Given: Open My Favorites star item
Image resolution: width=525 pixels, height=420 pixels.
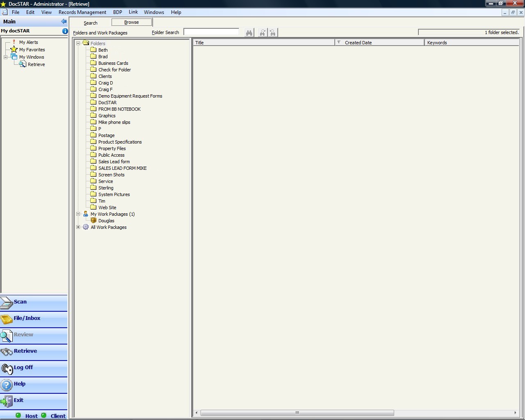Looking at the screenshot, I should [32, 50].
